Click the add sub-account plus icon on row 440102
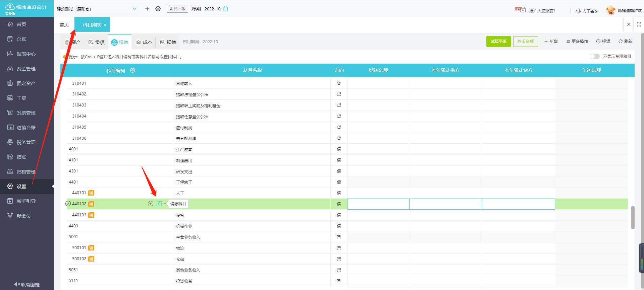 [x=151, y=204]
